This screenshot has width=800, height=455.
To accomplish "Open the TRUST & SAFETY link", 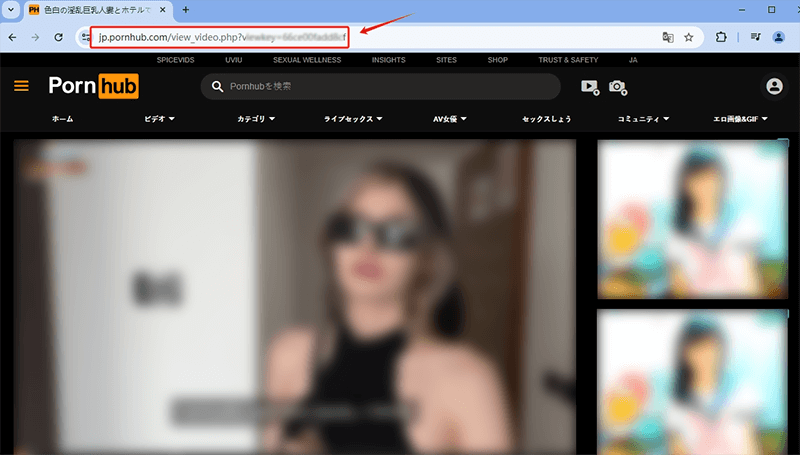I will [x=568, y=60].
